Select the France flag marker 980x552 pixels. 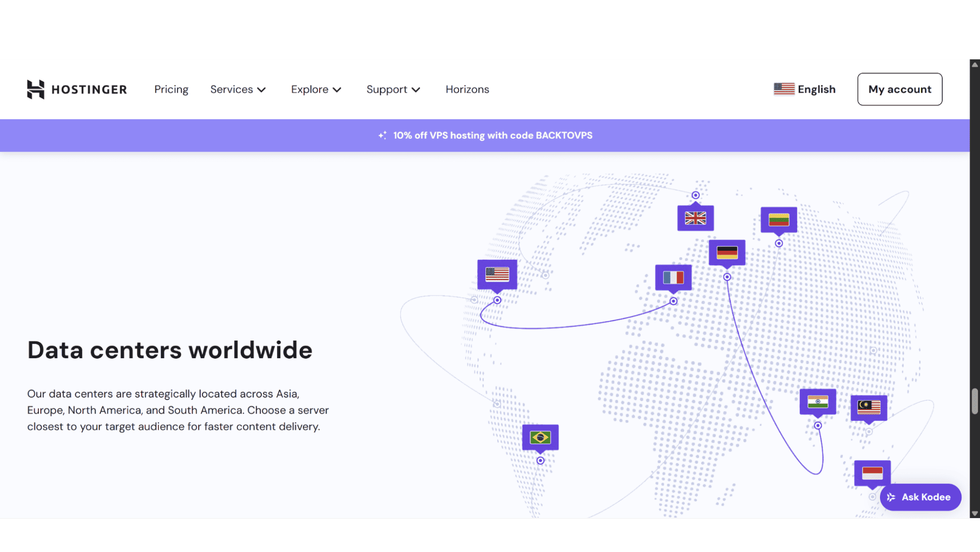(x=673, y=278)
